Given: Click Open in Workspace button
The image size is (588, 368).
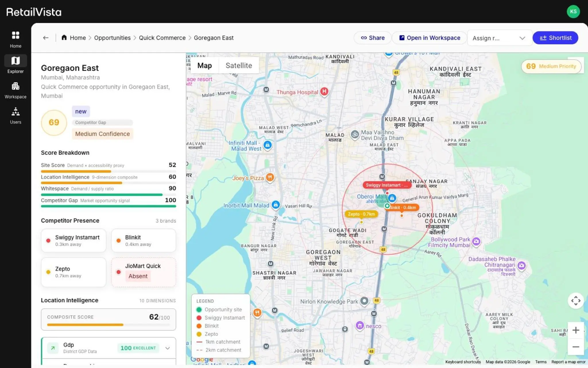Looking at the screenshot, I should click(x=430, y=38).
